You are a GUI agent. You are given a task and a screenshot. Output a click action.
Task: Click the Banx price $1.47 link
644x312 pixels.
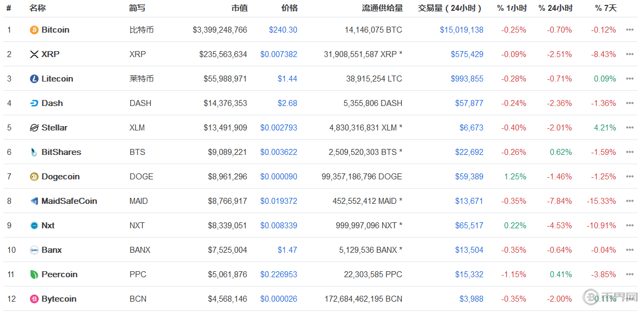point(287,250)
